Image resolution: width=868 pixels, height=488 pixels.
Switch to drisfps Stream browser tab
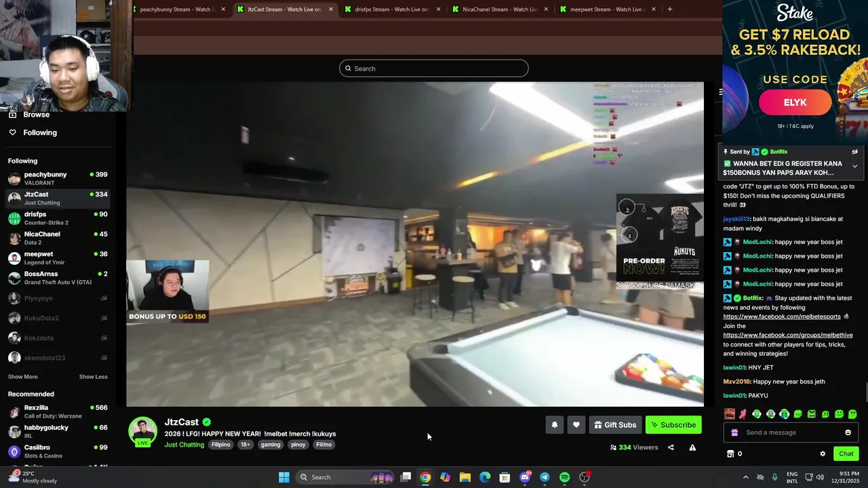pyautogui.click(x=391, y=9)
